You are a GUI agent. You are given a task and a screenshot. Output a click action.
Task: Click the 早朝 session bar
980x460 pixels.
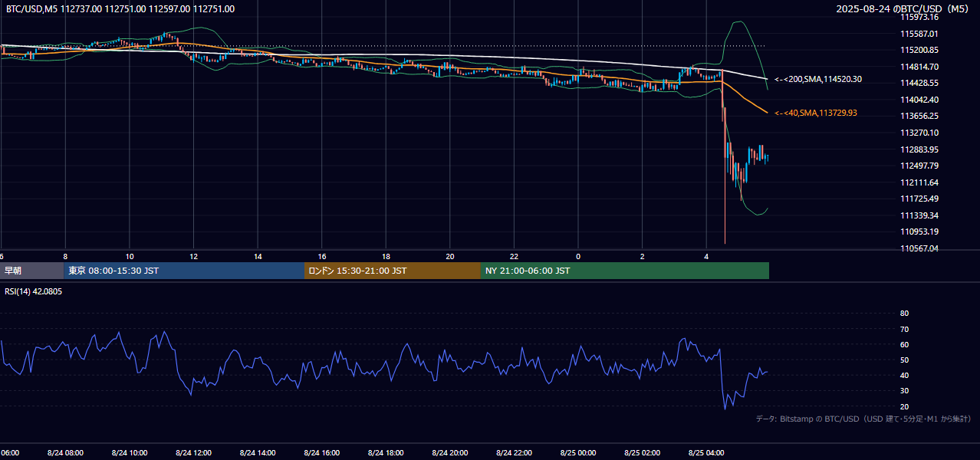[x=31, y=271]
